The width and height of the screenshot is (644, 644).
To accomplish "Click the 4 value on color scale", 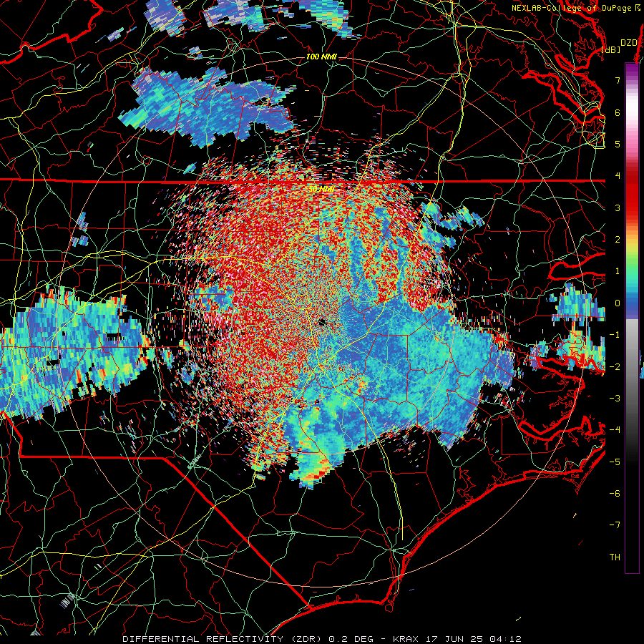I will click(x=618, y=176).
